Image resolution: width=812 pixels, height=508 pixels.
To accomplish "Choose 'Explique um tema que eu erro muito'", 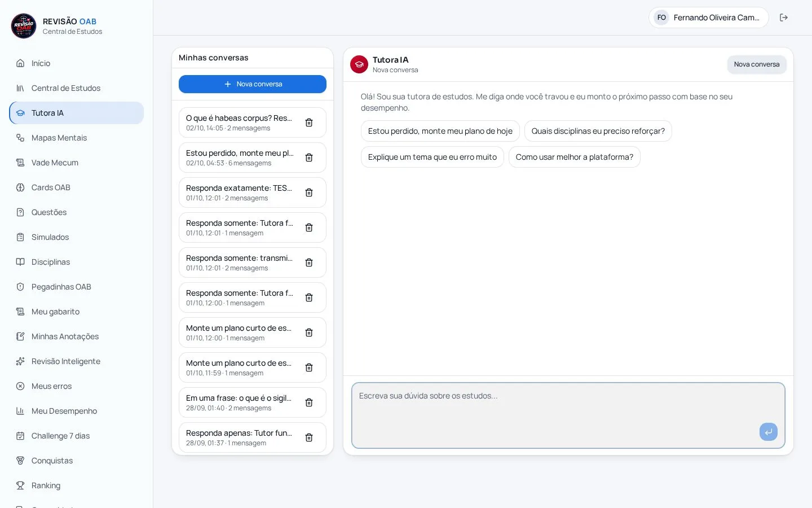I will coord(433,157).
